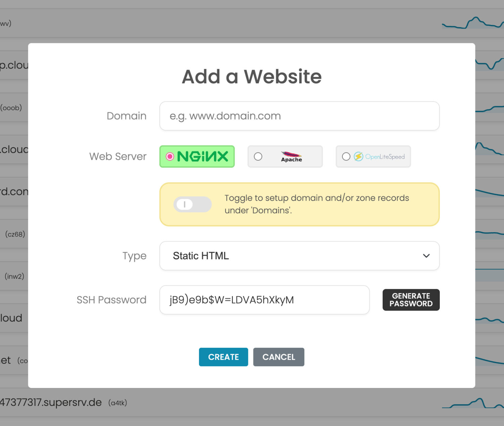Click the sparkline graph in the supersrv.de row
The image size is (504, 426).
click(472, 403)
